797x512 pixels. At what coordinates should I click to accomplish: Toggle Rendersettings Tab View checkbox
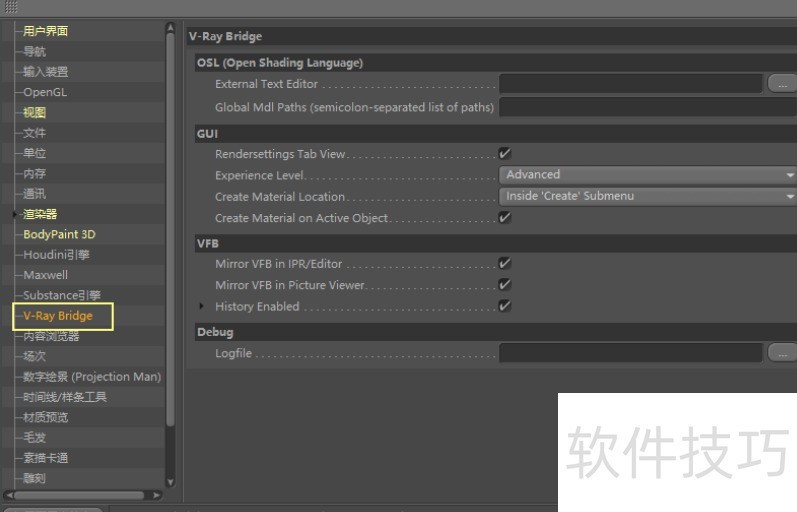pyautogui.click(x=505, y=154)
